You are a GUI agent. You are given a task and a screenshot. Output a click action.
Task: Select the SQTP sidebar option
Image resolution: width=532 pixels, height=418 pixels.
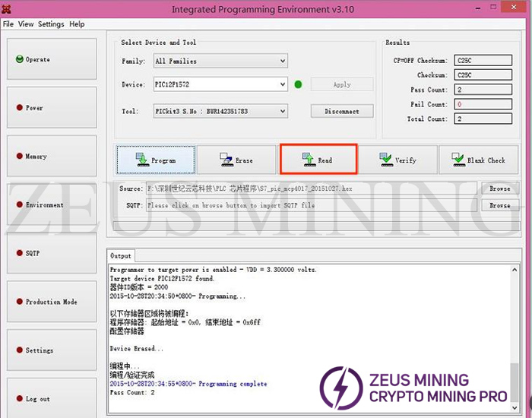coord(51,253)
